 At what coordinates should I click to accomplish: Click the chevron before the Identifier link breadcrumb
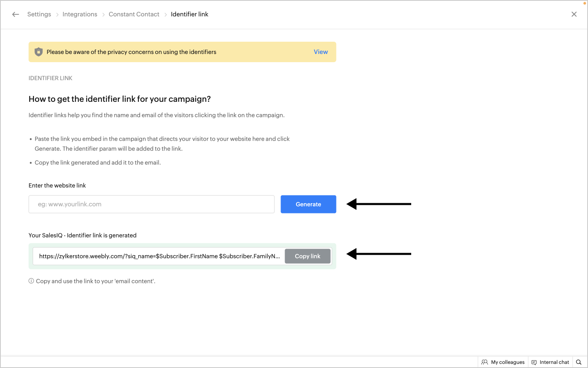tap(165, 15)
